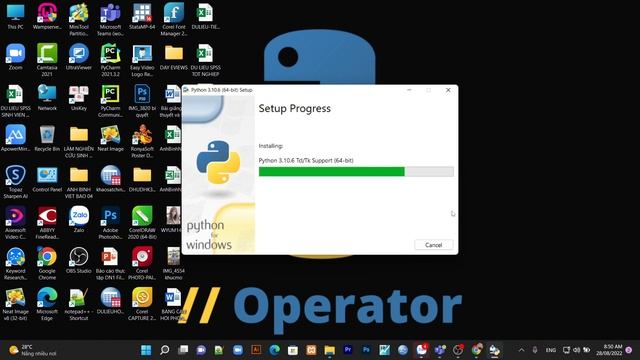Open Adobe Illustrator from the taskbar

256,350
